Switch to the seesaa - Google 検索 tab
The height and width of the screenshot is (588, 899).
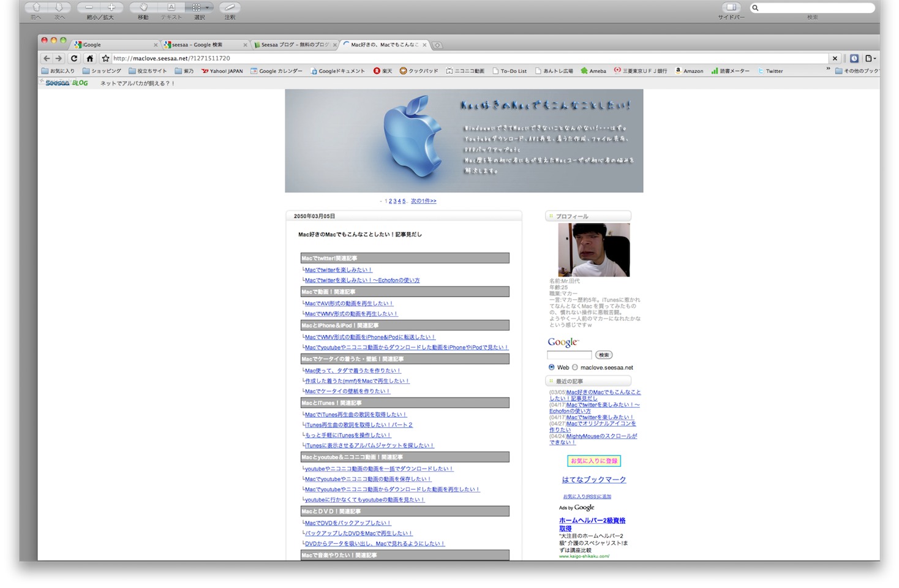[205, 45]
